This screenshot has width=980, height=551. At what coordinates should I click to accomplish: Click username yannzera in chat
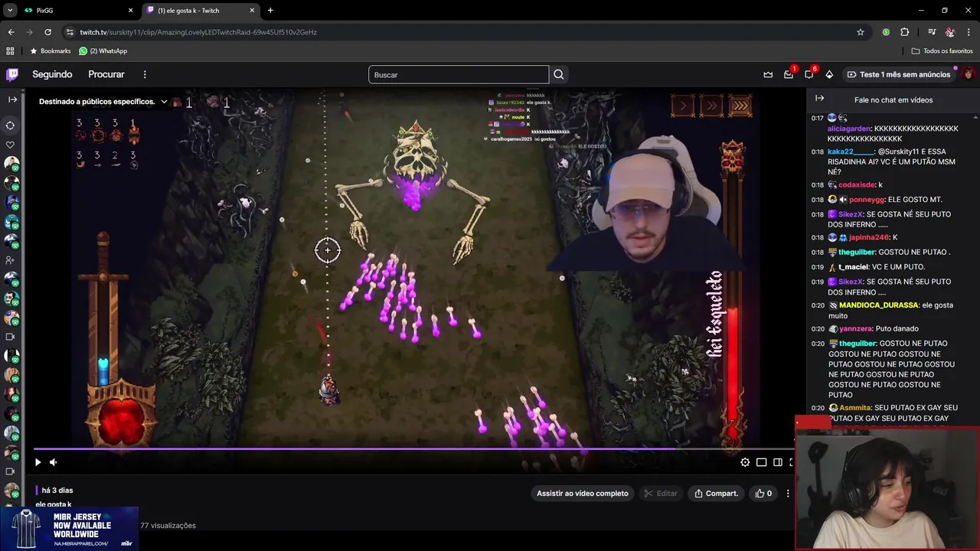855,329
